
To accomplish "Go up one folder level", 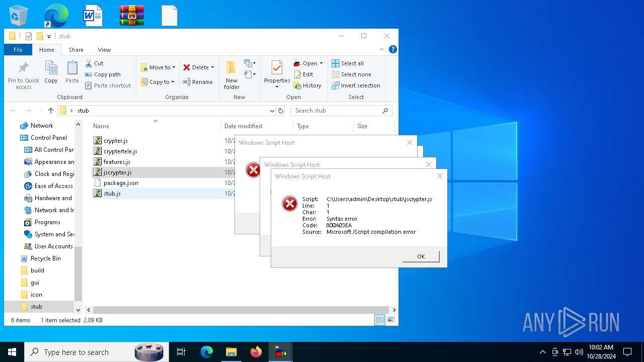I will coord(50,111).
